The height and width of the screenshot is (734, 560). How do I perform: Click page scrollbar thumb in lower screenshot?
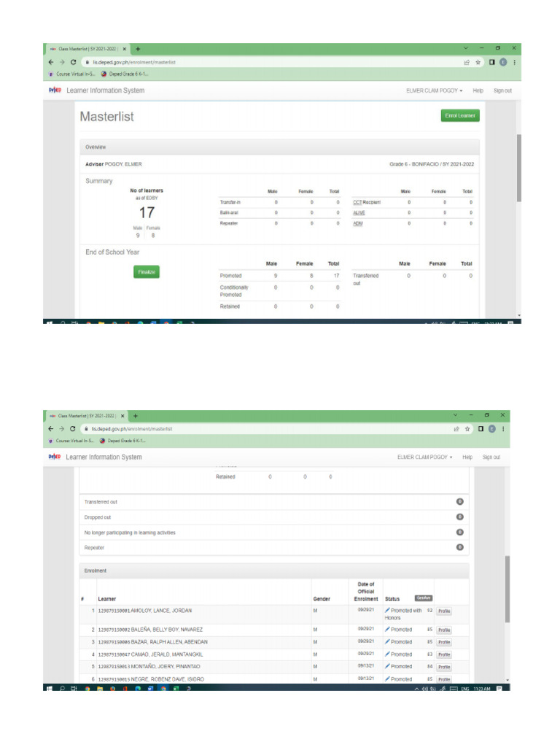(507, 590)
